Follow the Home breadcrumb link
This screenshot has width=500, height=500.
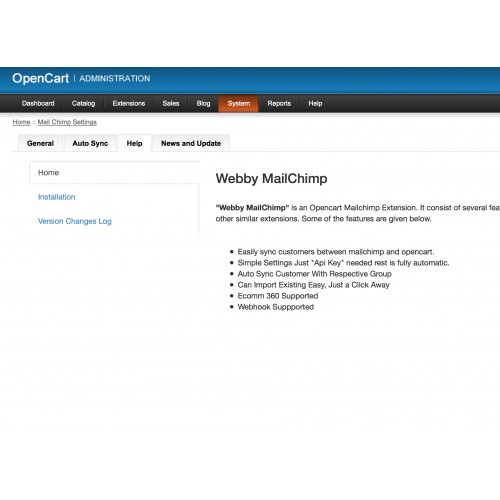tap(21, 122)
